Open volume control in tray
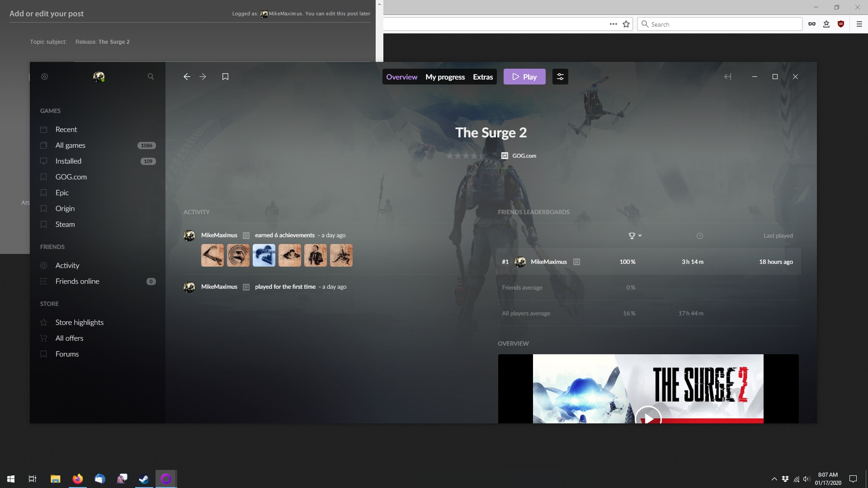Viewport: 868px width, 488px height. point(807,479)
